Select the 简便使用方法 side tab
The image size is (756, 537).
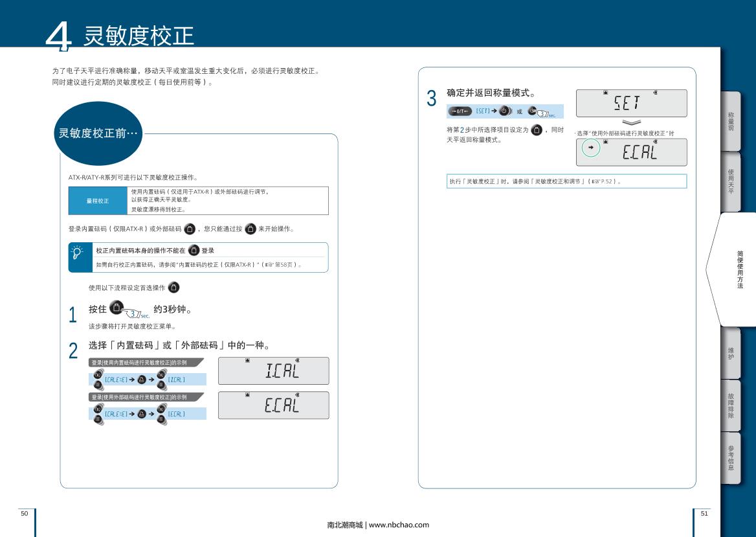pyautogui.click(x=739, y=269)
